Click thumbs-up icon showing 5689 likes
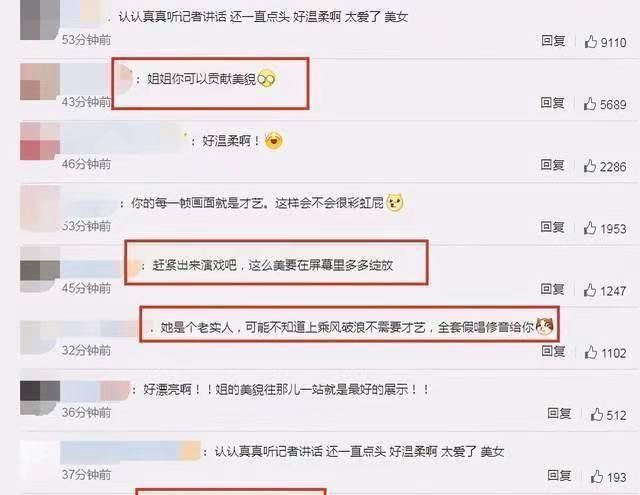The image size is (640, 495). 590,104
